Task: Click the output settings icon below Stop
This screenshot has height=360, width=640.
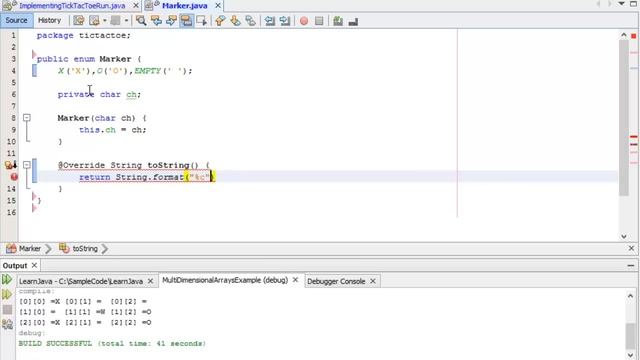Action: (7, 324)
